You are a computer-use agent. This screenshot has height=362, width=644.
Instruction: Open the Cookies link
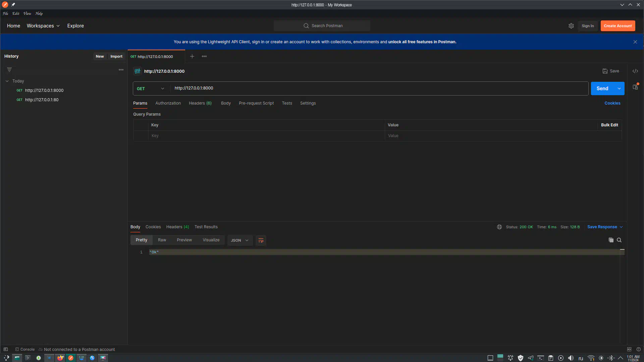pyautogui.click(x=612, y=103)
